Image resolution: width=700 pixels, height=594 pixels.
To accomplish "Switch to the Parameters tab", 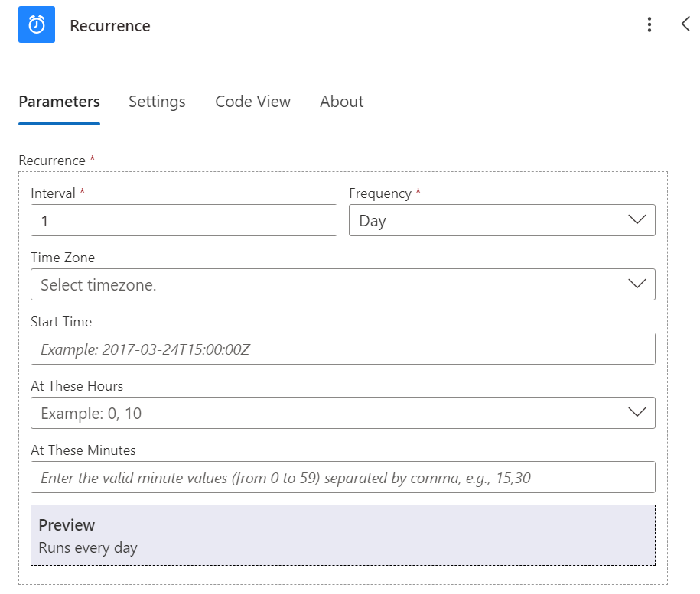I will click(60, 102).
